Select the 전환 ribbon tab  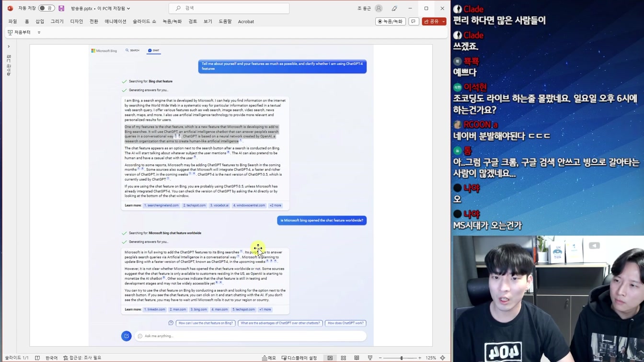[x=94, y=22]
